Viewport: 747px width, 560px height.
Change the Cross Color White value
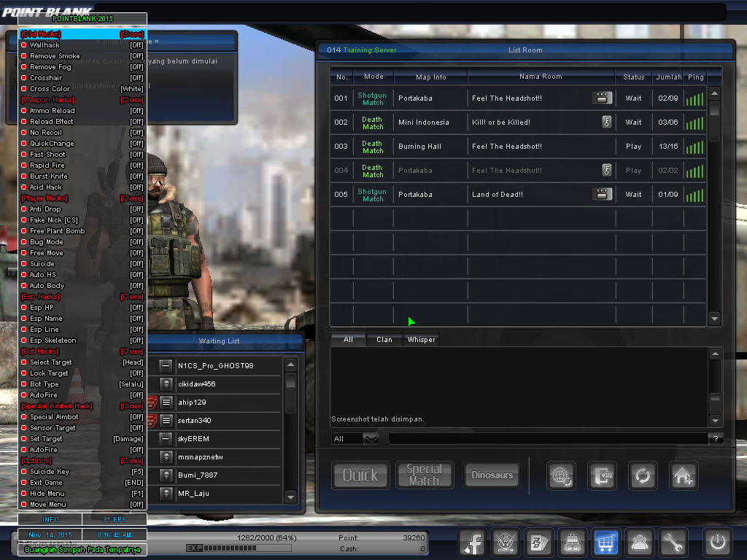[132, 89]
